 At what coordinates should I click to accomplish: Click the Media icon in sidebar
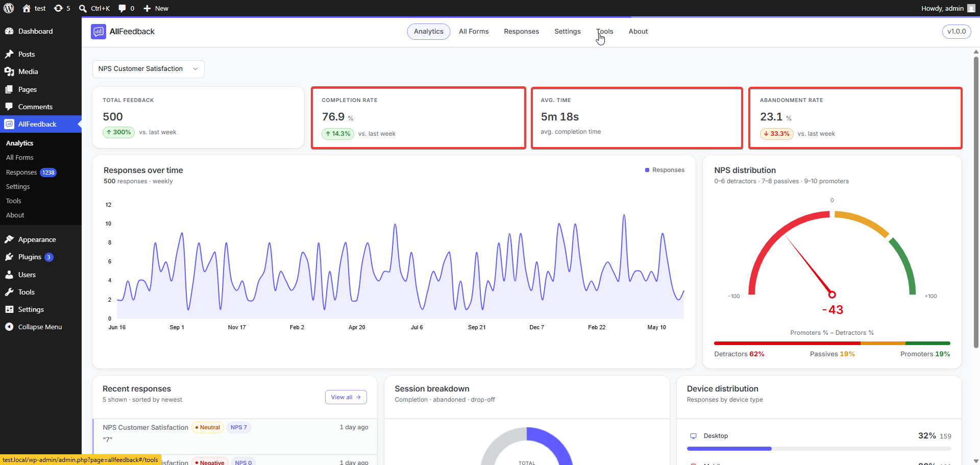click(x=9, y=72)
